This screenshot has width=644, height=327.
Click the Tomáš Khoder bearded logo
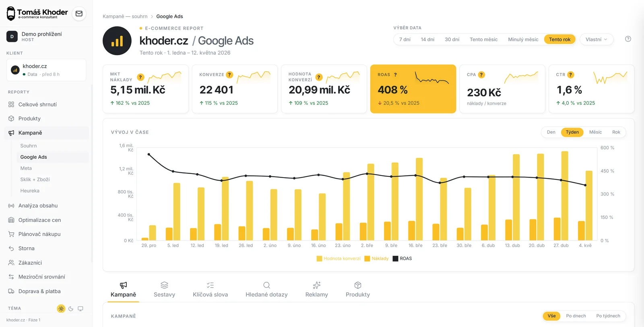pos(11,13)
